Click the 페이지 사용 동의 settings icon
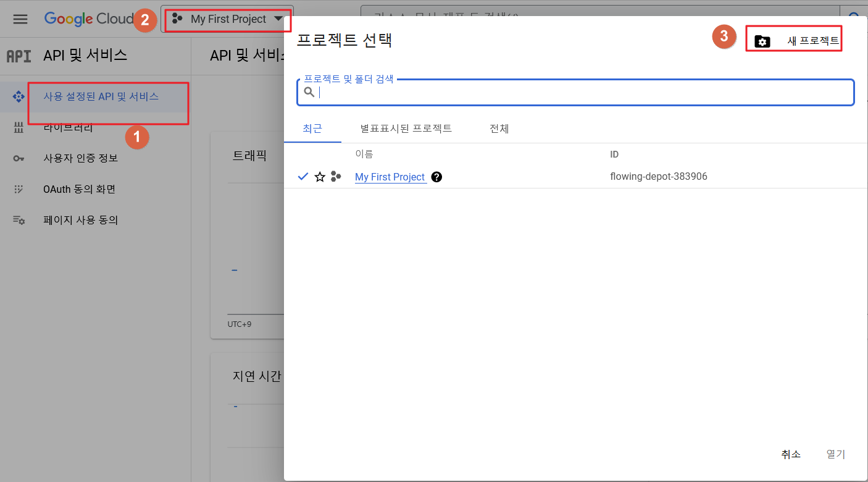The image size is (868, 482). click(19, 220)
